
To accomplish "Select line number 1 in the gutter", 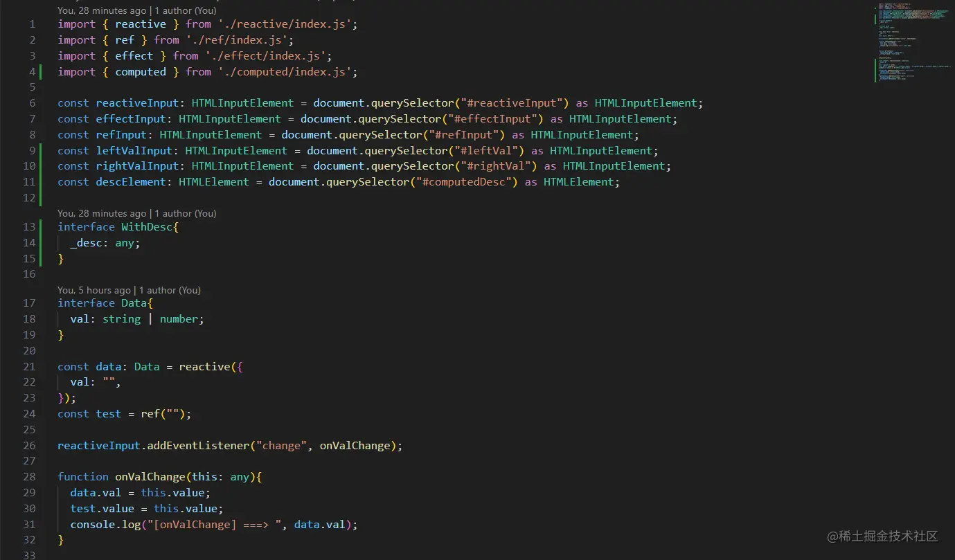I will [x=32, y=24].
